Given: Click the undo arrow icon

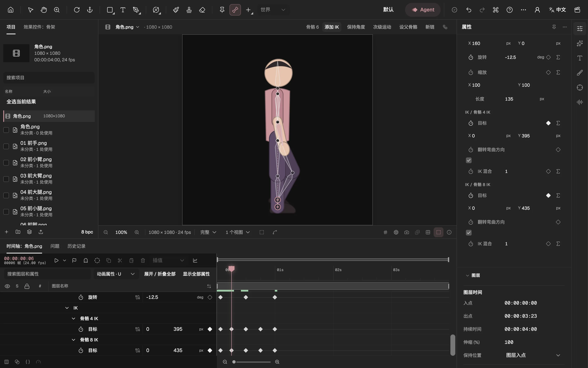Looking at the screenshot, I should [469, 10].
